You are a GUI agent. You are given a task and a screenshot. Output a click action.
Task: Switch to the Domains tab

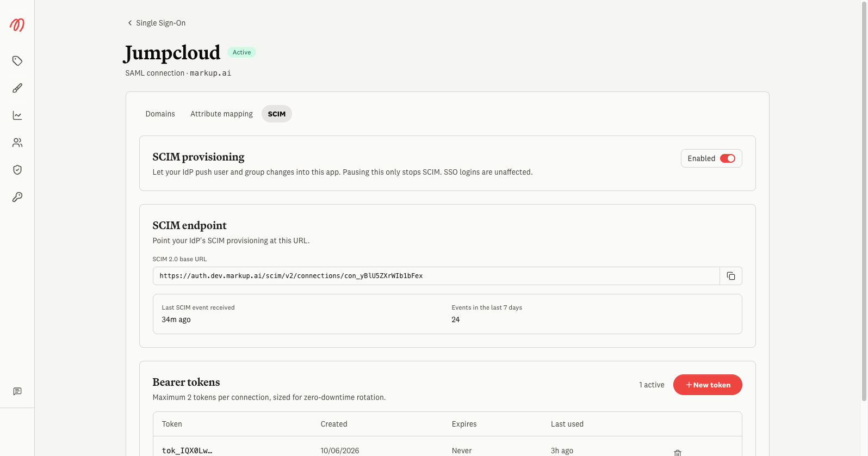pos(160,114)
